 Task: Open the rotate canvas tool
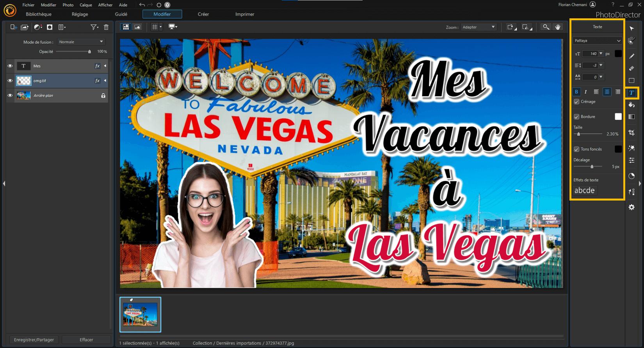point(511,27)
